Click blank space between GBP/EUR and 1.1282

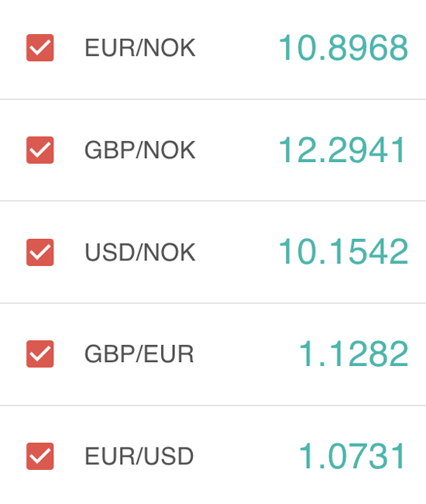246,354
